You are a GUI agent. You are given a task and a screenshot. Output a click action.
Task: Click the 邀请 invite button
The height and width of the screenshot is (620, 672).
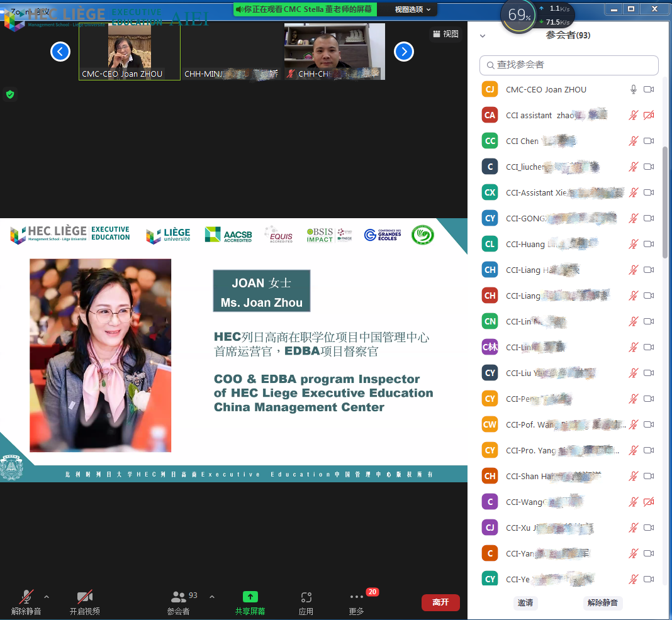click(525, 602)
